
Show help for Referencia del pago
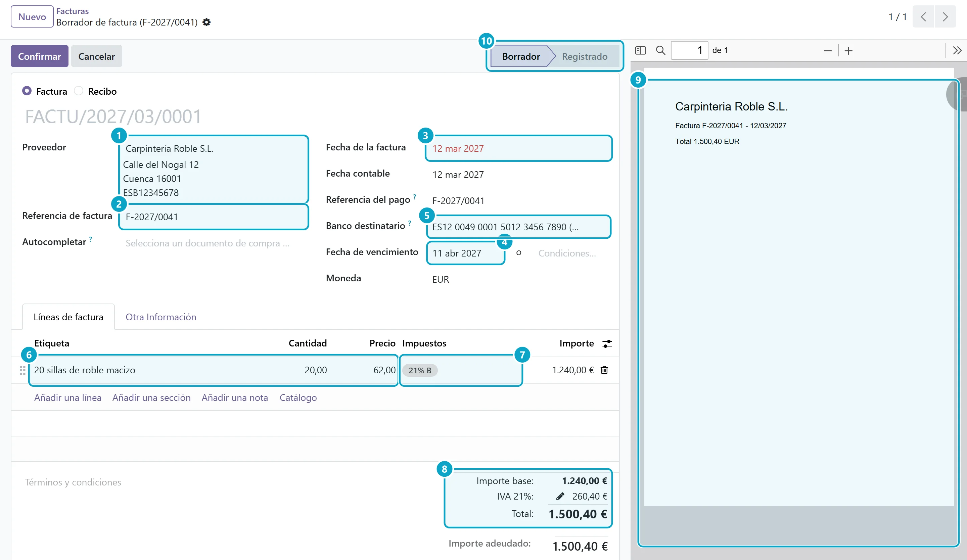[414, 196]
